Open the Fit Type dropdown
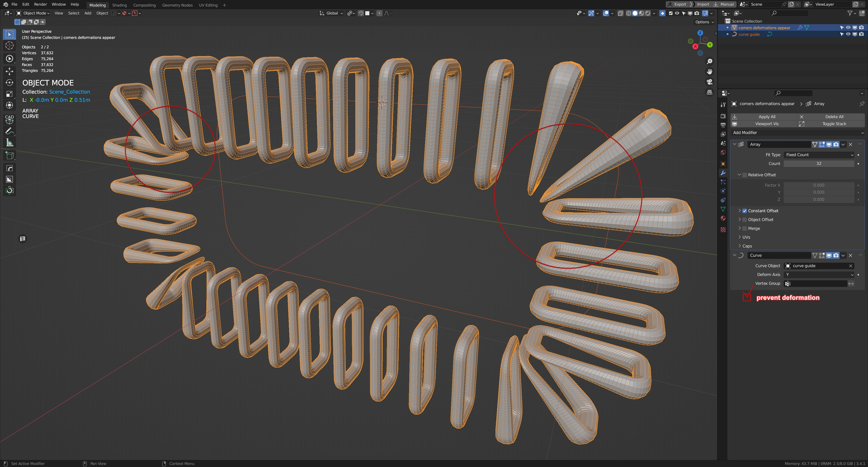This screenshot has width=868, height=467. point(819,155)
